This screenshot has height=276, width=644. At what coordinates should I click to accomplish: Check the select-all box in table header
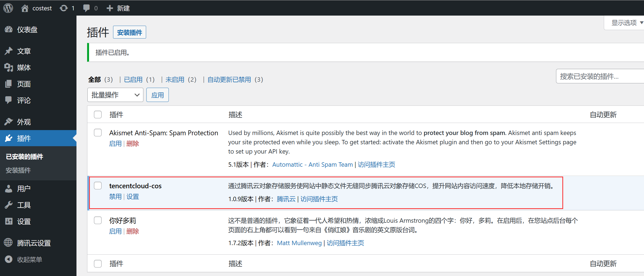[98, 114]
